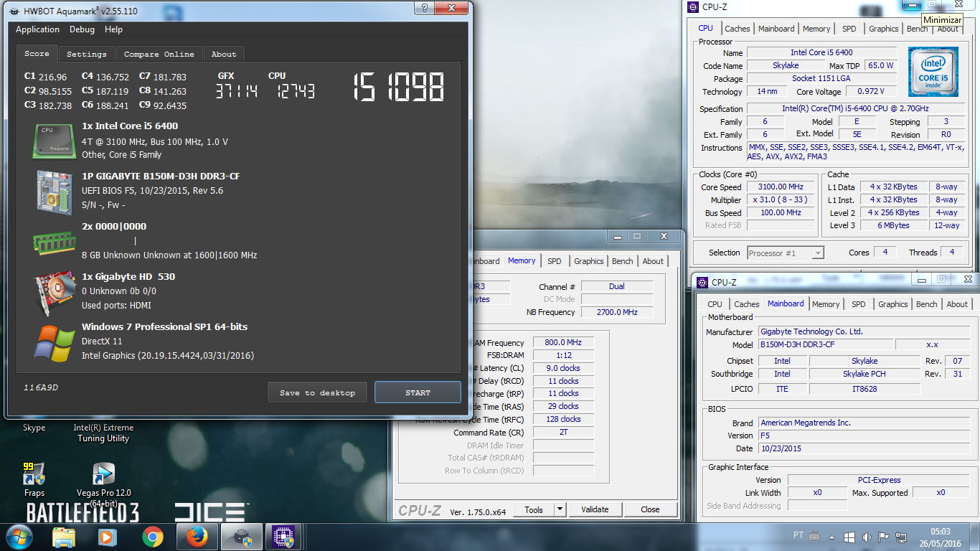The width and height of the screenshot is (980, 551).
Task: Click the Southbridge Skylake PCH value
Action: coord(864,374)
